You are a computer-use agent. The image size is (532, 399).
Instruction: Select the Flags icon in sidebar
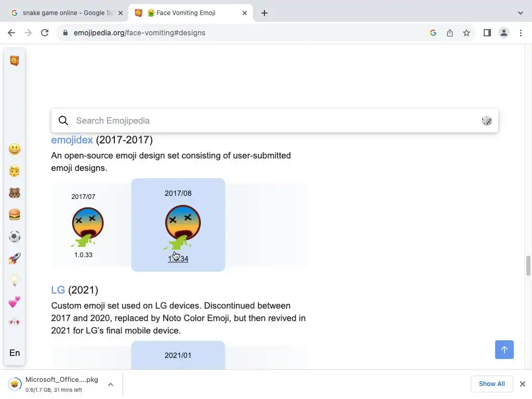pos(15,322)
